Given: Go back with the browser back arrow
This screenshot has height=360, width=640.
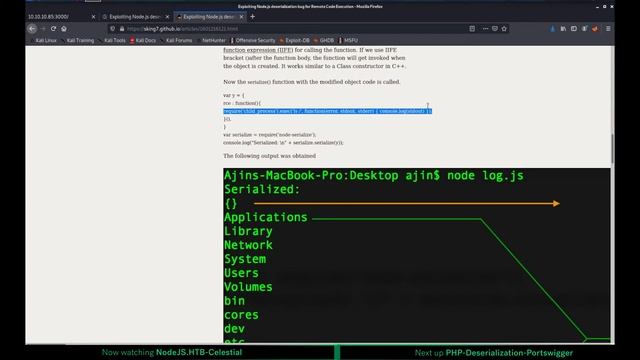Looking at the screenshot, I should pyautogui.click(x=32, y=29).
